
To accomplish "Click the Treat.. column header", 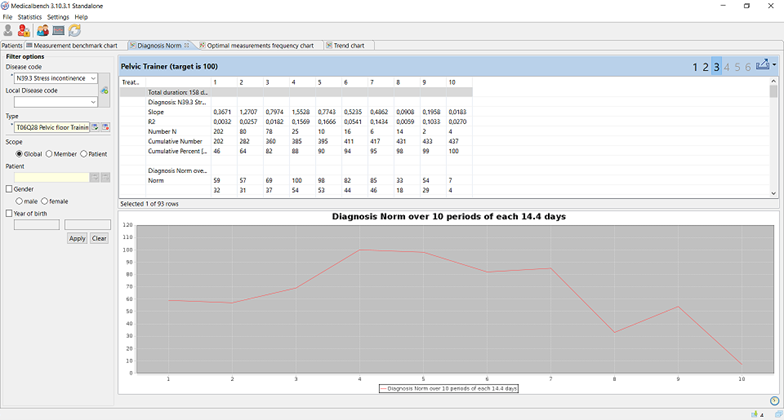I will [132, 82].
